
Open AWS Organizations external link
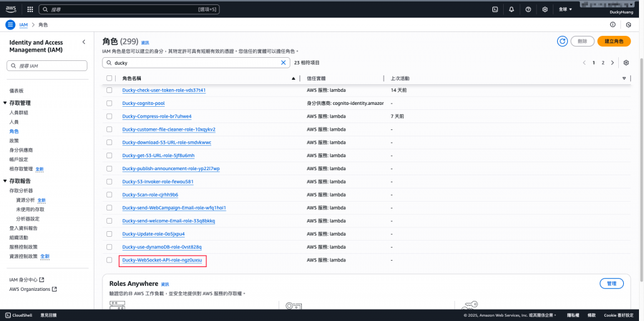pos(33,289)
